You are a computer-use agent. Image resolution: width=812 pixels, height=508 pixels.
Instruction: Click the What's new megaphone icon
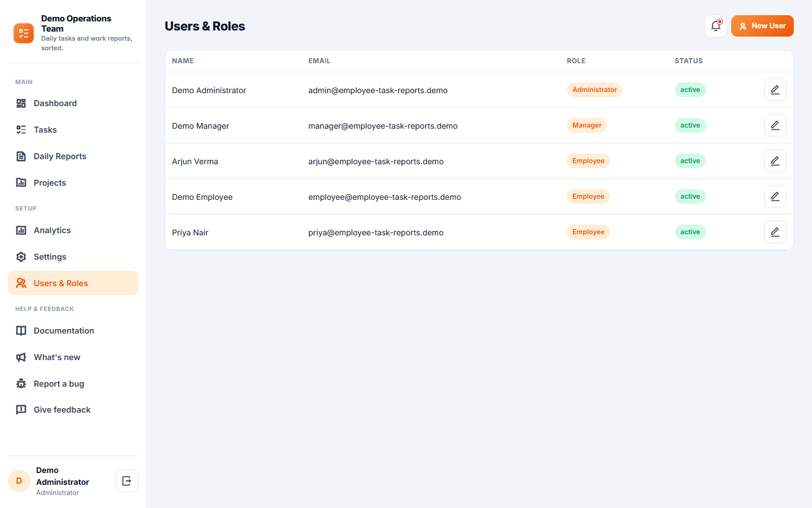click(21, 357)
